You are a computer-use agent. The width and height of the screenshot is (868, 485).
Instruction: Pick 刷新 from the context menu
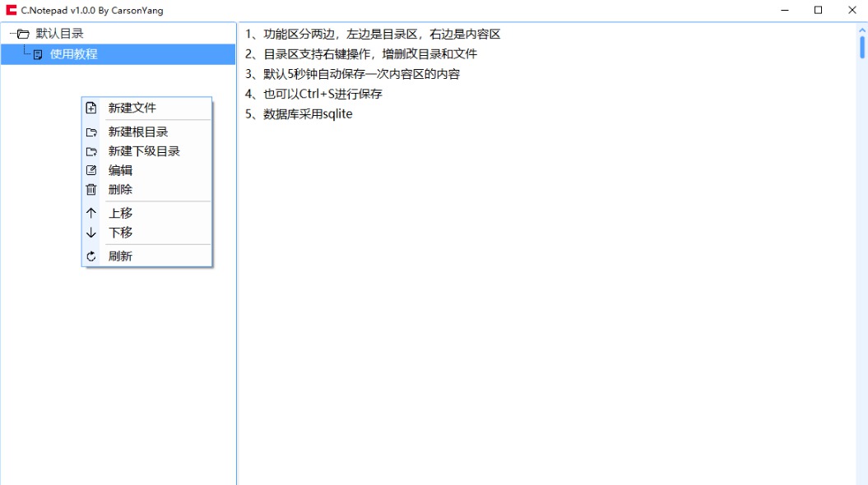coord(120,256)
